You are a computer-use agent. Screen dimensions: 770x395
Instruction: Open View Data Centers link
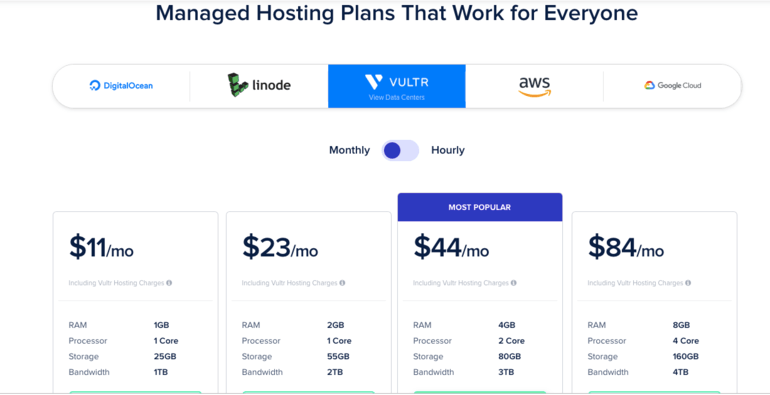tap(397, 97)
